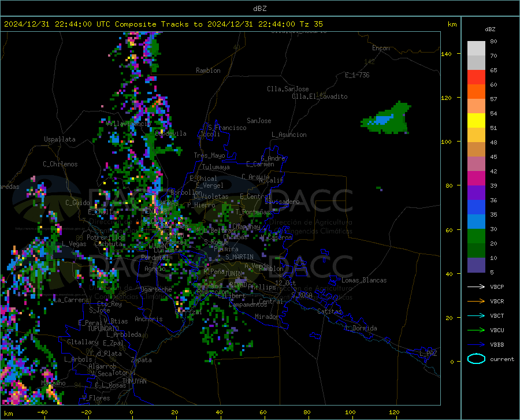Click the Encon label in the northeast
Image resolution: width=520 pixels, height=420 pixels.
(x=381, y=48)
